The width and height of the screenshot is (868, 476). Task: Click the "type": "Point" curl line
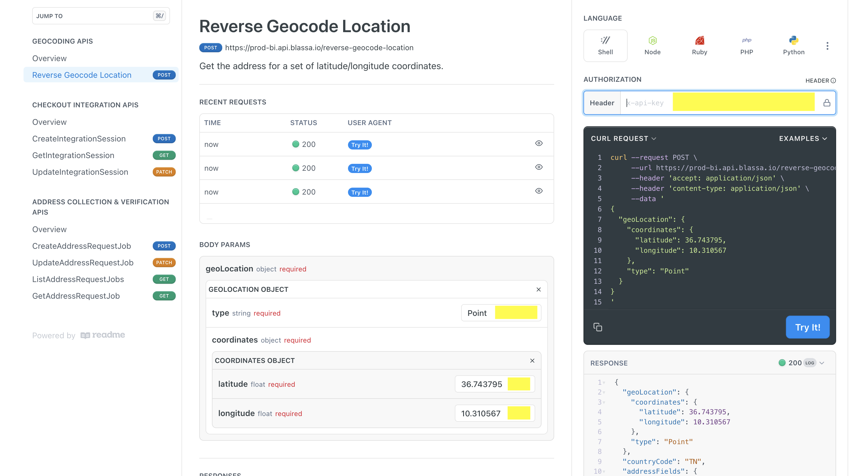coord(658,271)
